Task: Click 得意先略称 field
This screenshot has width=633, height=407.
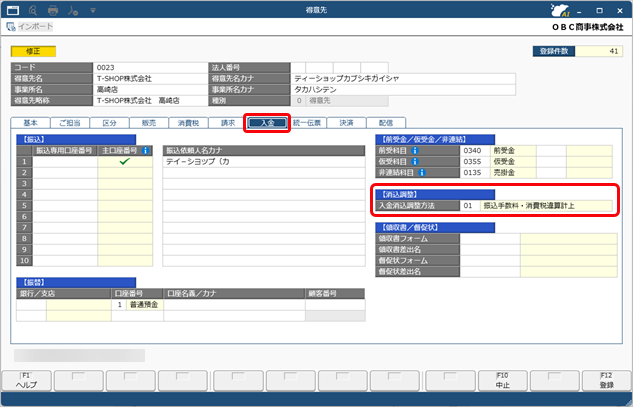Action: [x=150, y=101]
